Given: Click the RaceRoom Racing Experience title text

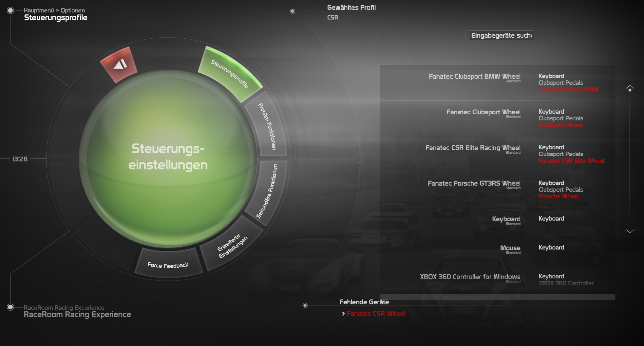Looking at the screenshot, I should [x=77, y=315].
